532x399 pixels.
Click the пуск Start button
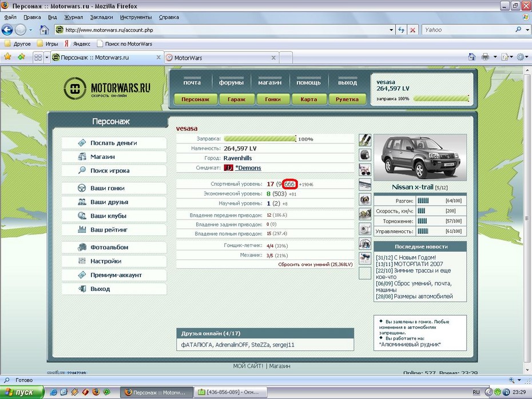(x=22, y=392)
